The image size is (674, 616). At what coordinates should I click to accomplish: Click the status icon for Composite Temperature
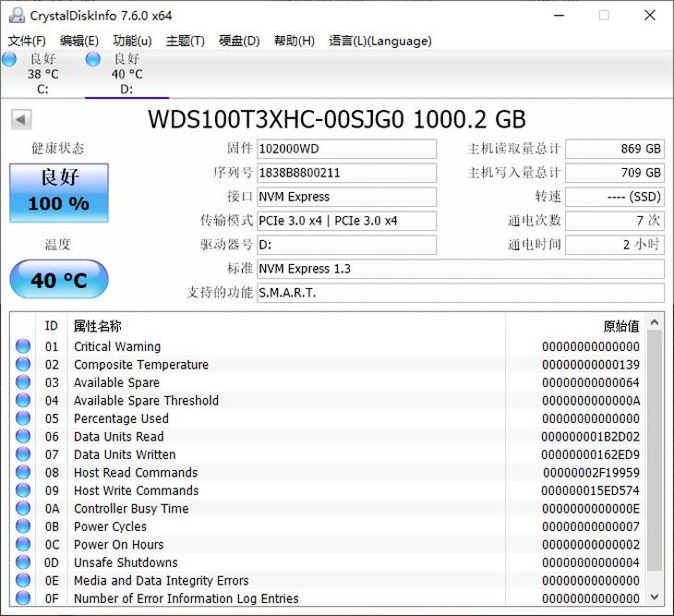click(23, 364)
